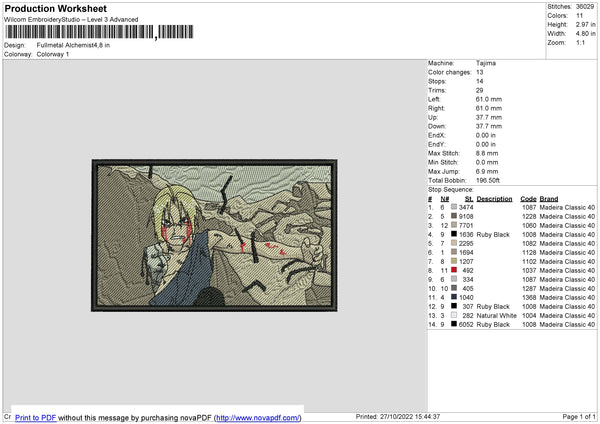The image size is (600, 424).
Task: Click the 'Production Worksheet' title
Action: point(56,8)
